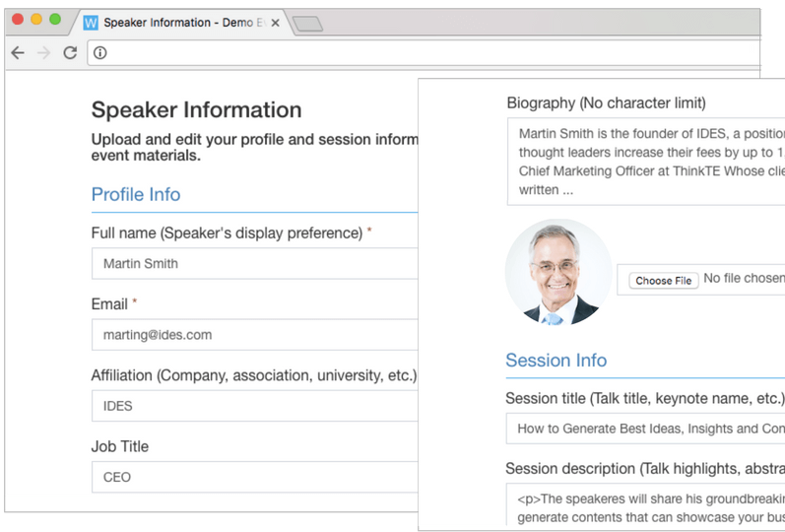
Task: Click the tab favicon W icon
Action: 91,22
